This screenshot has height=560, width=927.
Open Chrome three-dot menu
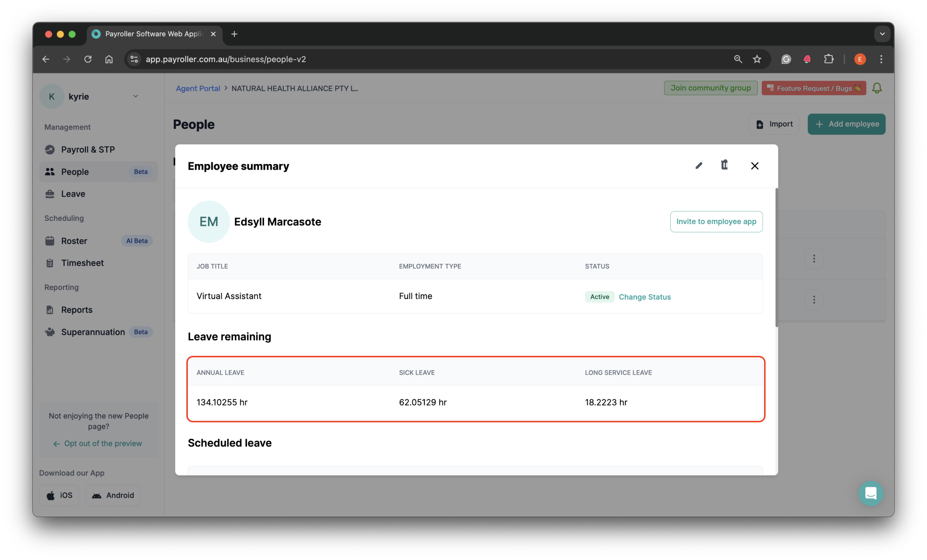pos(881,59)
